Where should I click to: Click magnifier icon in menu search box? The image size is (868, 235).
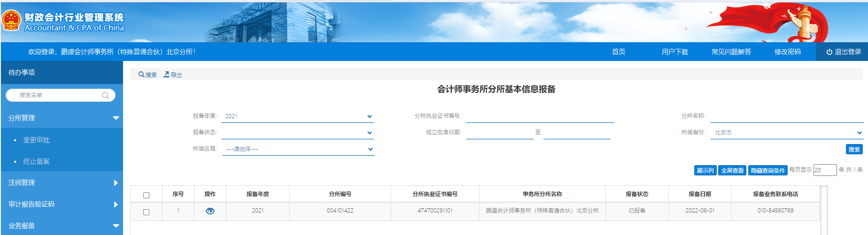105,96
